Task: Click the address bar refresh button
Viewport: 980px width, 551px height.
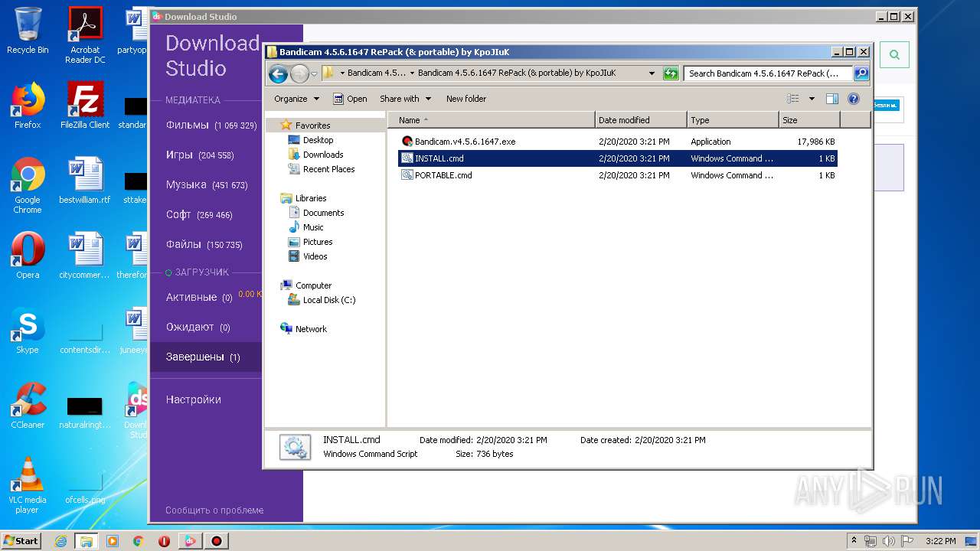Action: (671, 73)
